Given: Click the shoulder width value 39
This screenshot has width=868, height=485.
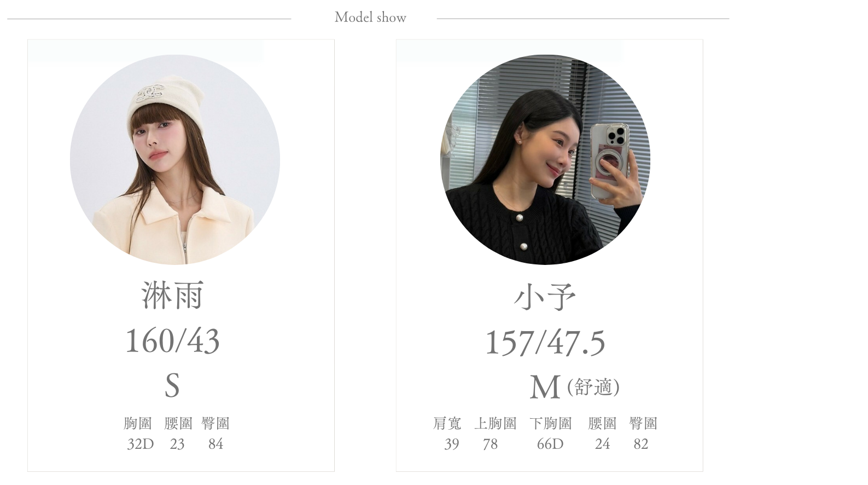Looking at the screenshot, I should tap(451, 444).
